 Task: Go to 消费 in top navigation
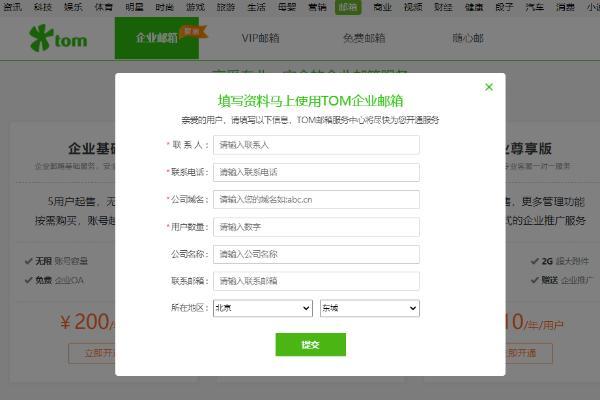[x=565, y=7]
